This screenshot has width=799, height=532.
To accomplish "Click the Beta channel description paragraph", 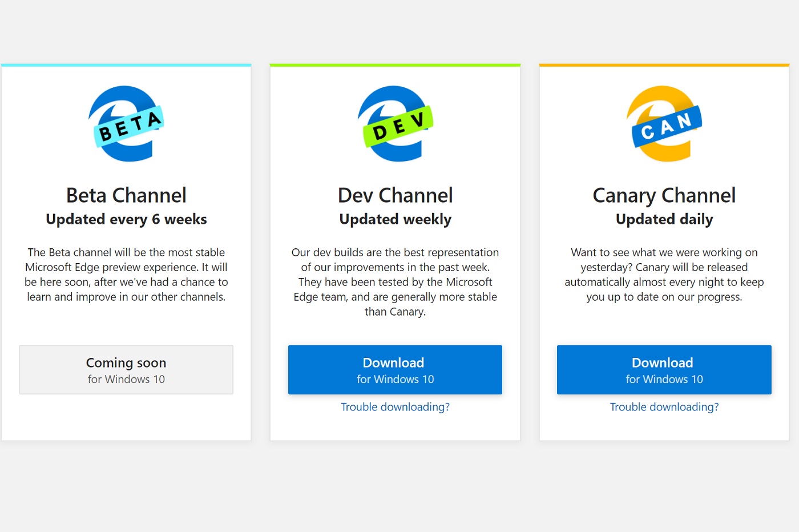I will click(126, 275).
